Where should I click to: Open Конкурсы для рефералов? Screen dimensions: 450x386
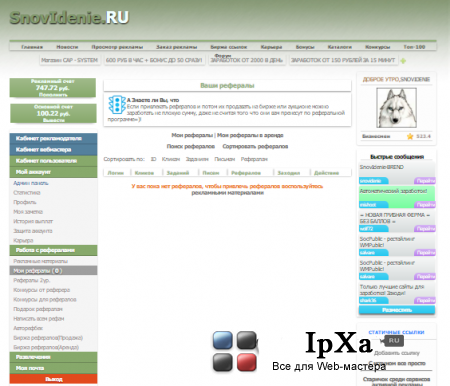click(45, 300)
